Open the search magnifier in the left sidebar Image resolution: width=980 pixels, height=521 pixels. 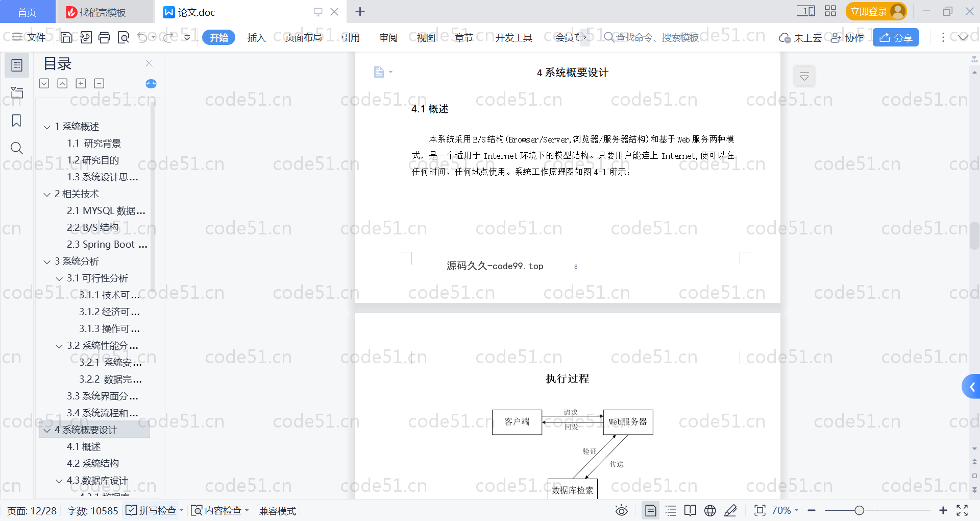pos(16,148)
